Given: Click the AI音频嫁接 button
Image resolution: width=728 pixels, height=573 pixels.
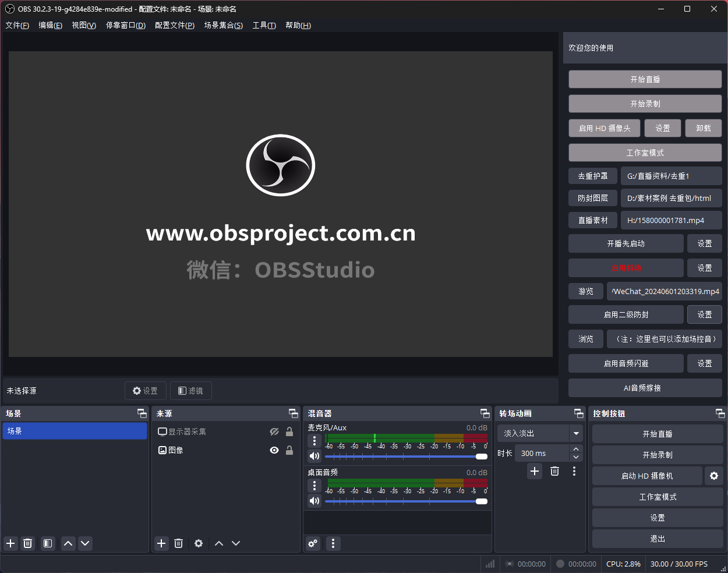Looking at the screenshot, I should (645, 388).
